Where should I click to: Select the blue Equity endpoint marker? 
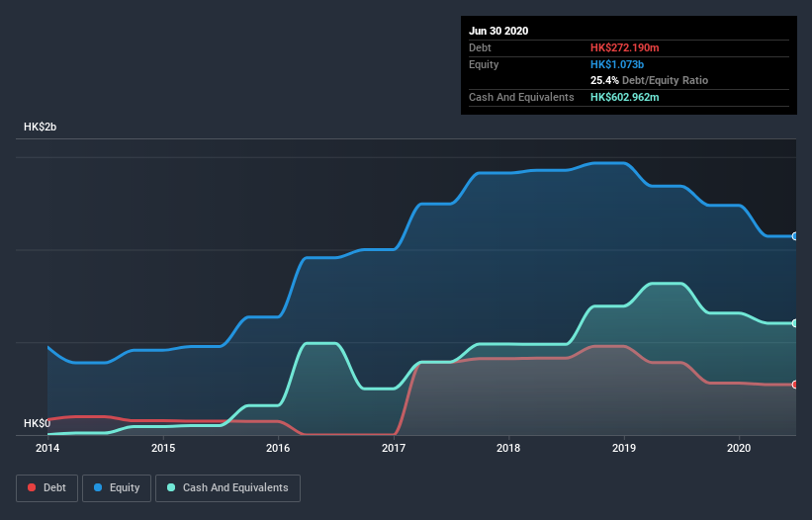[795, 236]
